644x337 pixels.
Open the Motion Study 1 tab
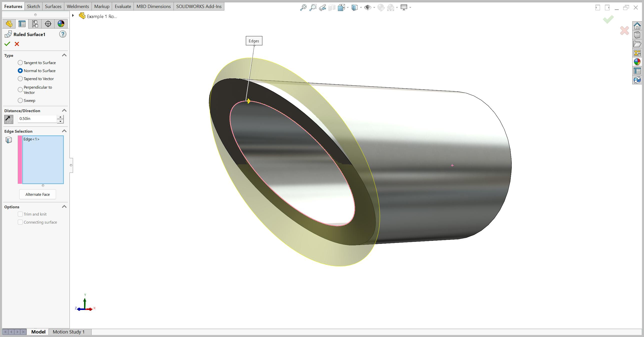pyautogui.click(x=68, y=332)
